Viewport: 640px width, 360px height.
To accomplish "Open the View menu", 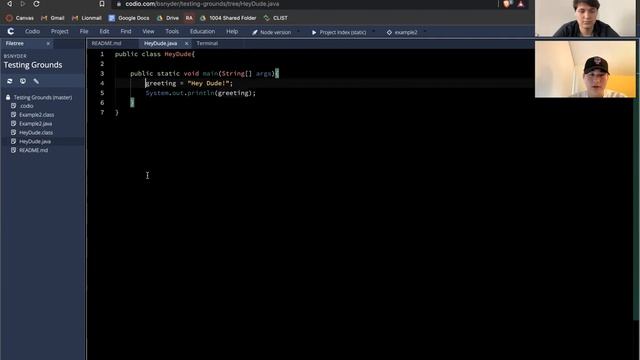I will click(148, 31).
